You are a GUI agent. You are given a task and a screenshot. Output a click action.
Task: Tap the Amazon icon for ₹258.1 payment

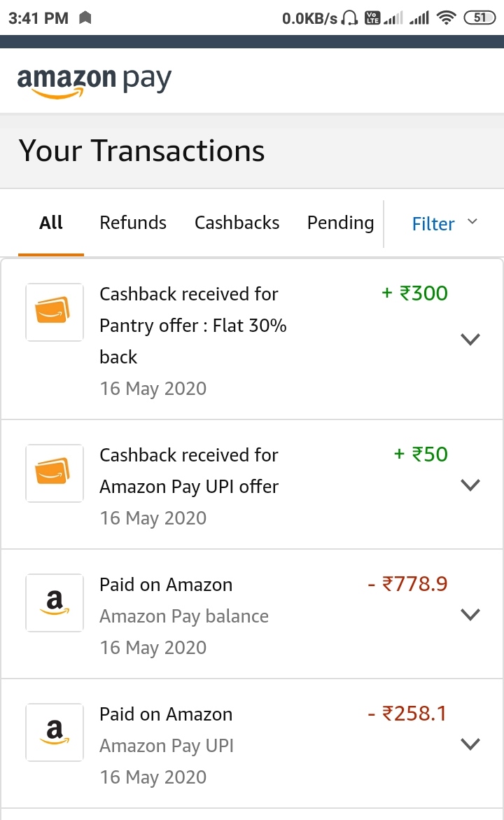(x=55, y=732)
